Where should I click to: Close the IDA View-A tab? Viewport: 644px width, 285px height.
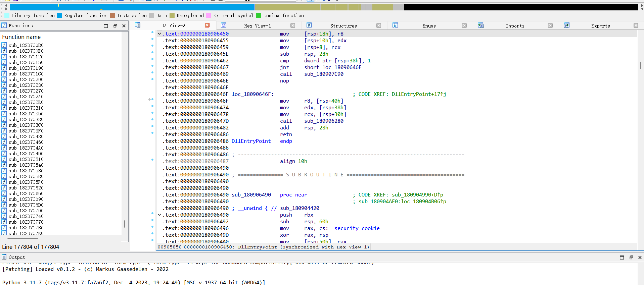207,25
